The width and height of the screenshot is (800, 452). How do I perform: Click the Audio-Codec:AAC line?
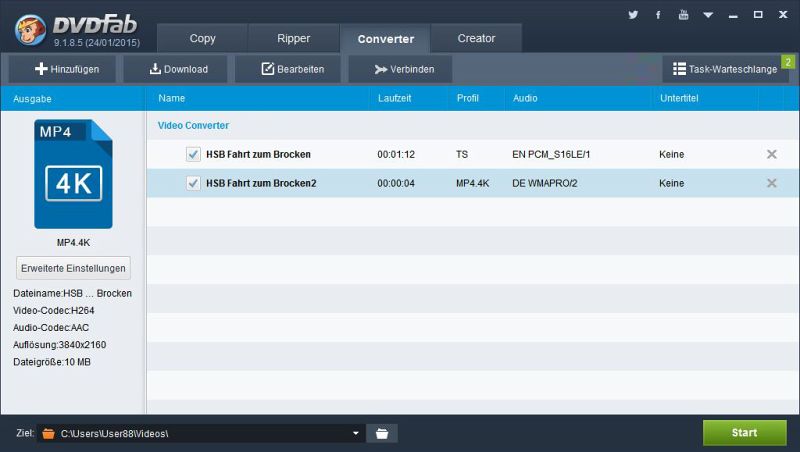click(x=51, y=328)
